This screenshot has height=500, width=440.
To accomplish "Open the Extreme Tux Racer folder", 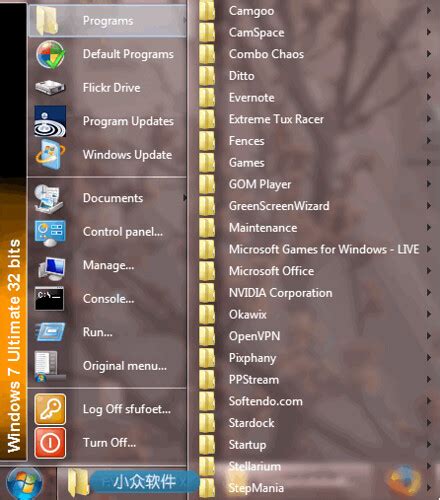I will [x=315, y=119].
